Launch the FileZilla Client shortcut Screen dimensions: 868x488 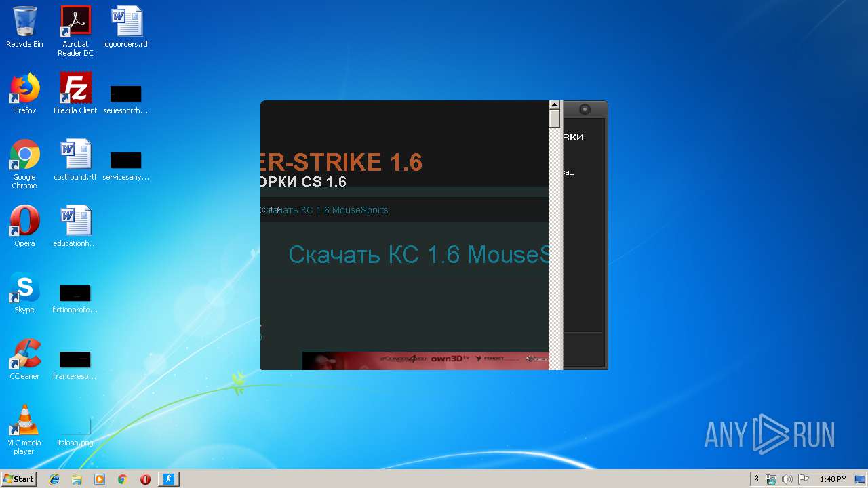[75, 94]
